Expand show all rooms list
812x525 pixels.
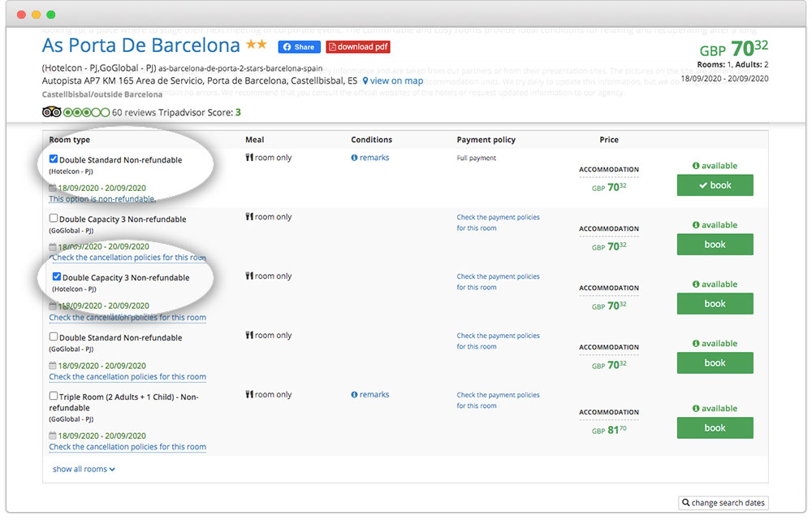(x=84, y=469)
